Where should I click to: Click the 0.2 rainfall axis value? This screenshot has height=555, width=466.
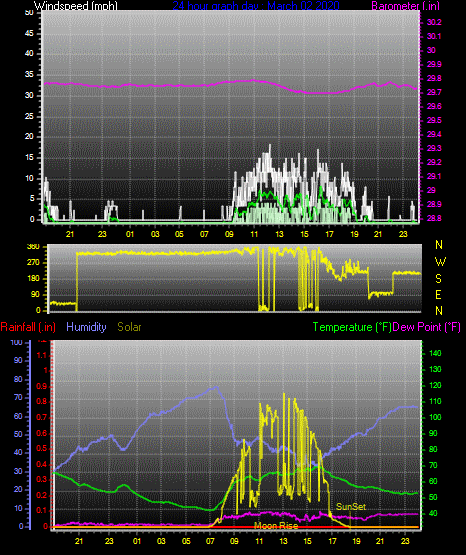pos(42,495)
